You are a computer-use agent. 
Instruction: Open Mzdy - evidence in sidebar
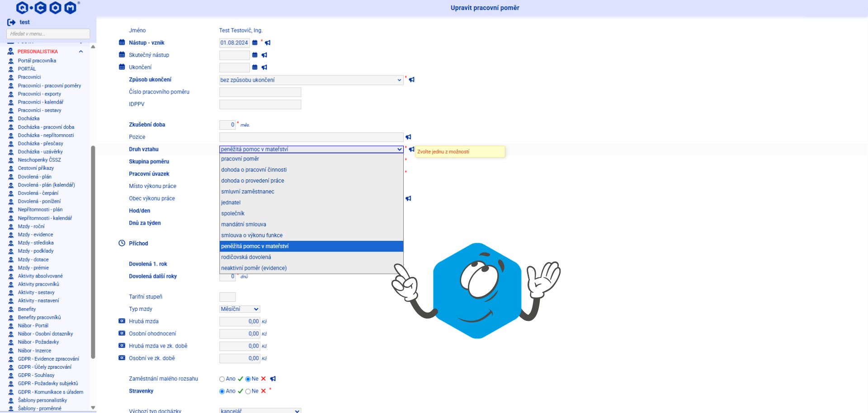[35, 235]
